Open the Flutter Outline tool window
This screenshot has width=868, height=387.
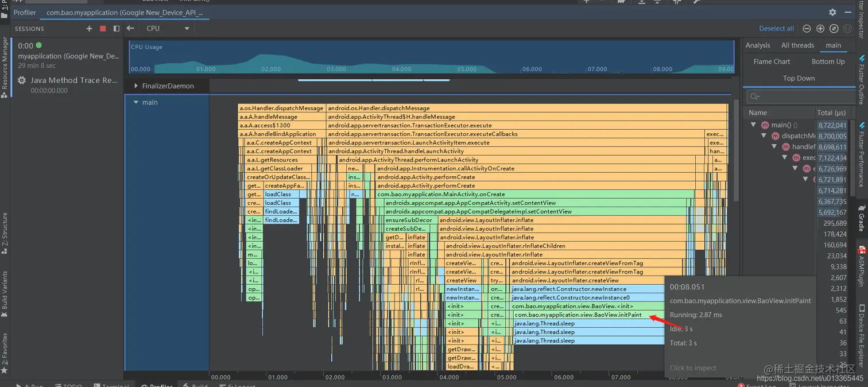tap(862, 79)
